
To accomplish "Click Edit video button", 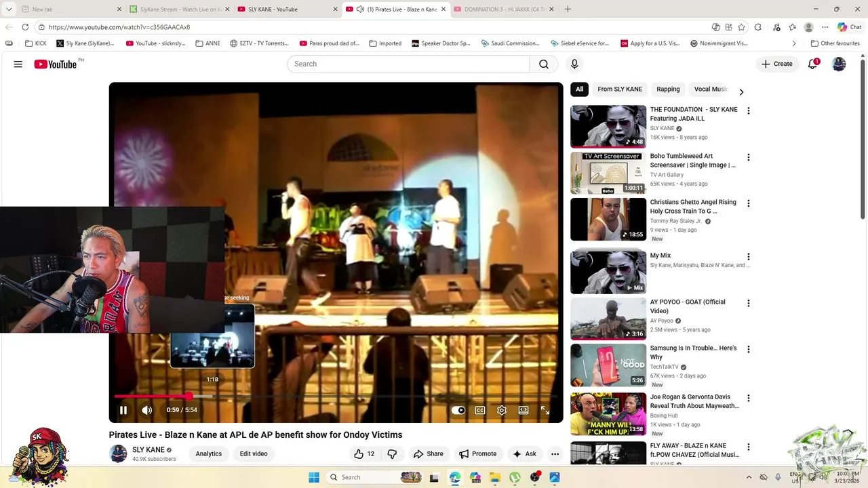I will [x=254, y=454].
